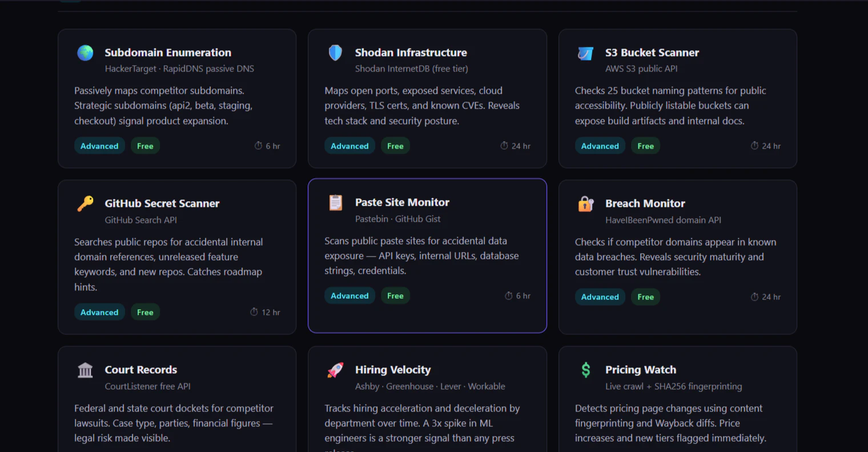
Task: Click the clipboard icon on Paste Site Monitor
Action: 335,203
